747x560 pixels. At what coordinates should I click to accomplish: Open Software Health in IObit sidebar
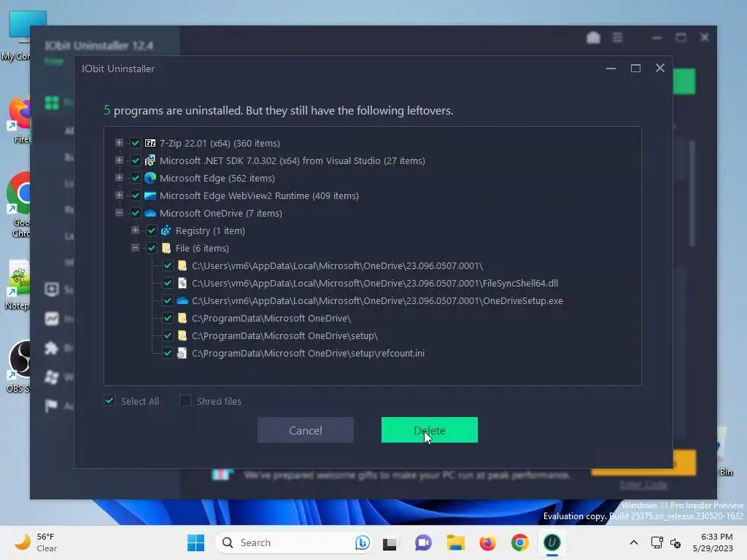click(x=52, y=289)
